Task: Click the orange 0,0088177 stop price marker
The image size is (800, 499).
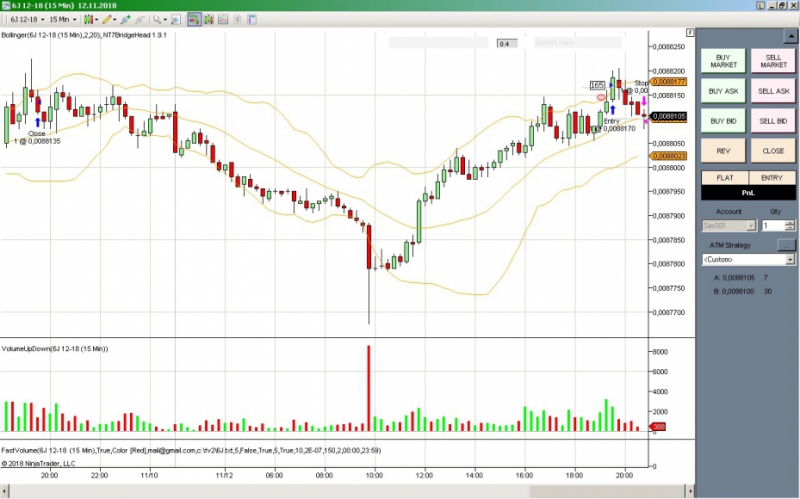Action: pos(668,82)
